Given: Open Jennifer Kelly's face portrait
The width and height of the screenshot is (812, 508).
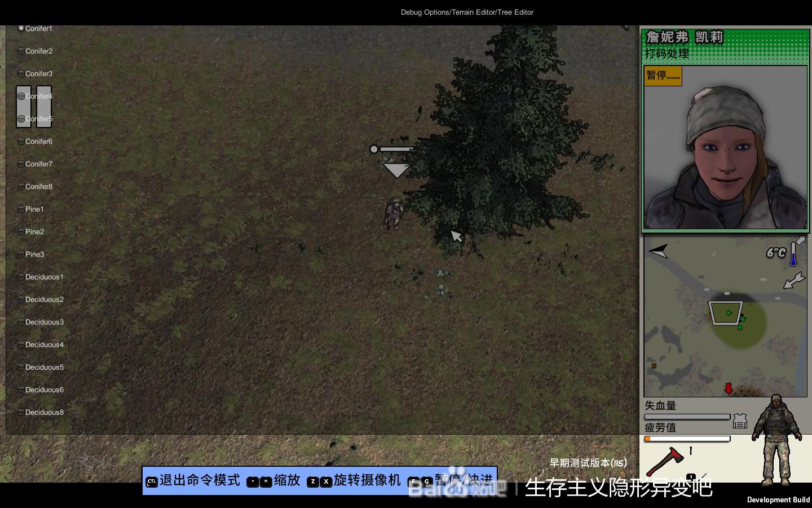Looking at the screenshot, I should [725, 147].
